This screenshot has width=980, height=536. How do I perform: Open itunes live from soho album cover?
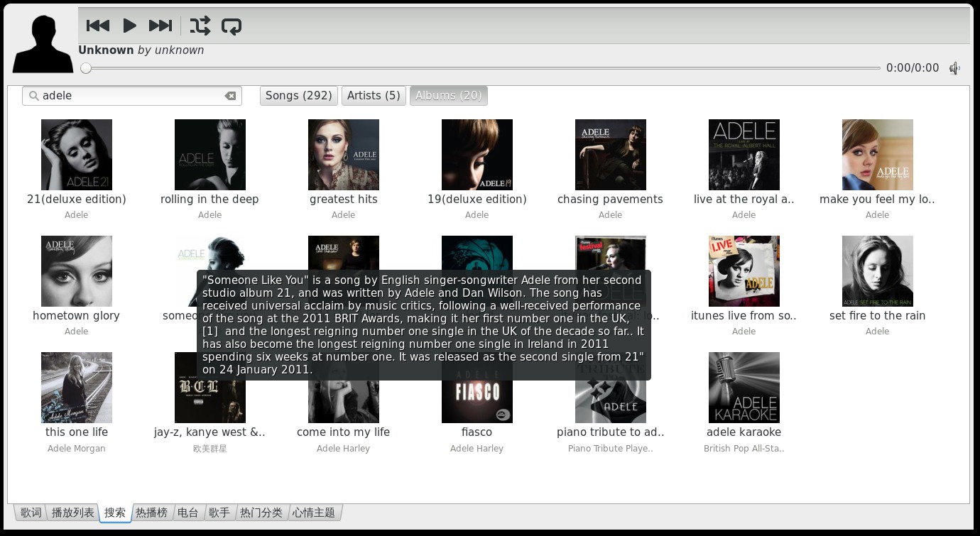[744, 271]
